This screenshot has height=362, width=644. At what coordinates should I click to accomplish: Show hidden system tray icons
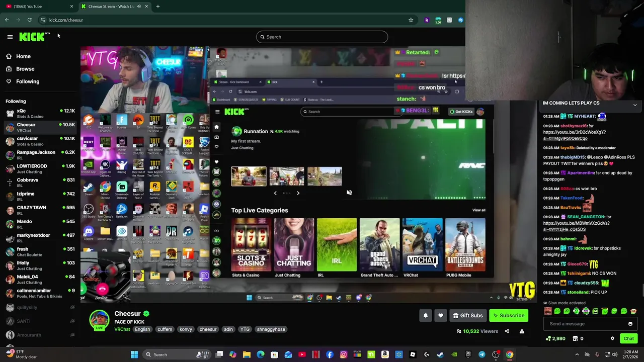(x=577, y=354)
